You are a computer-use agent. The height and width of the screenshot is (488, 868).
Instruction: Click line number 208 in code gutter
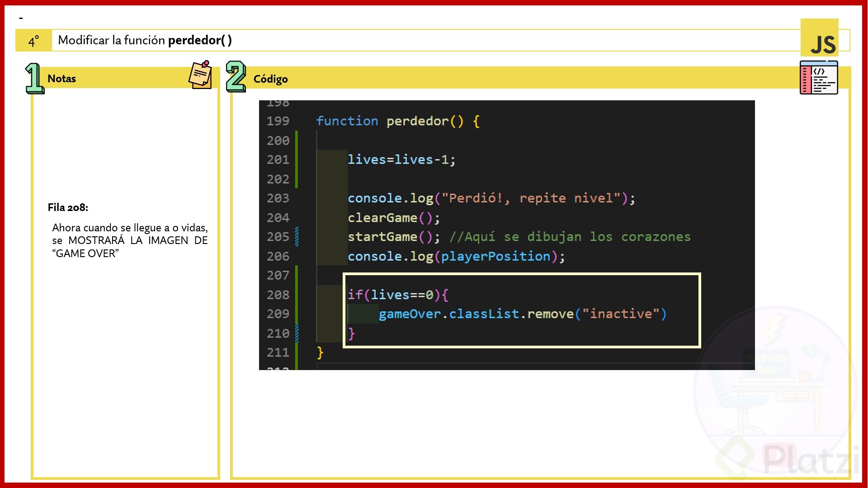pos(278,295)
